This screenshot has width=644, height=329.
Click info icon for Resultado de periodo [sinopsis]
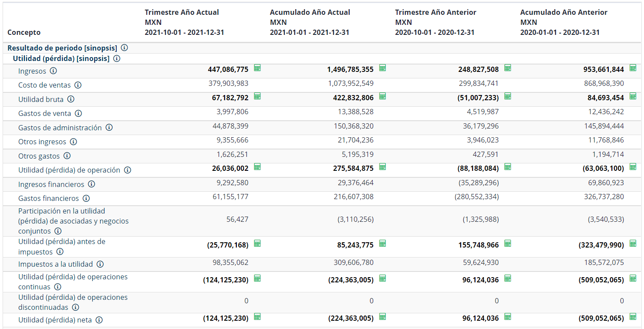[x=124, y=48]
